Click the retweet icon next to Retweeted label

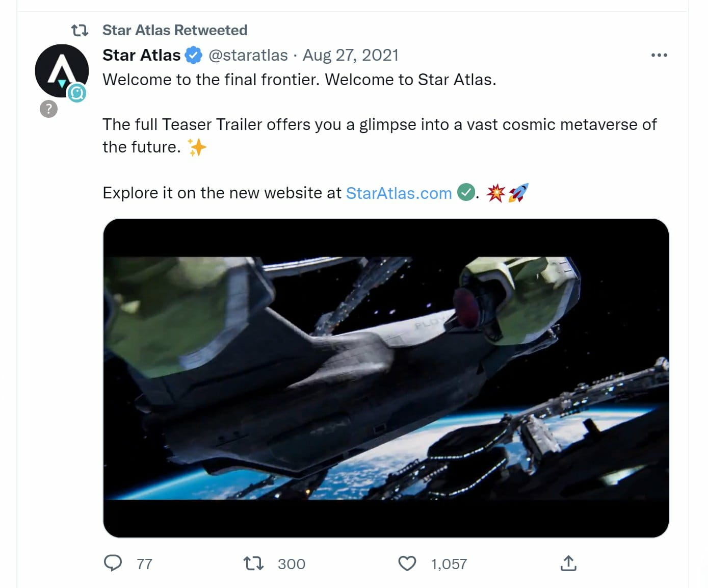point(80,31)
